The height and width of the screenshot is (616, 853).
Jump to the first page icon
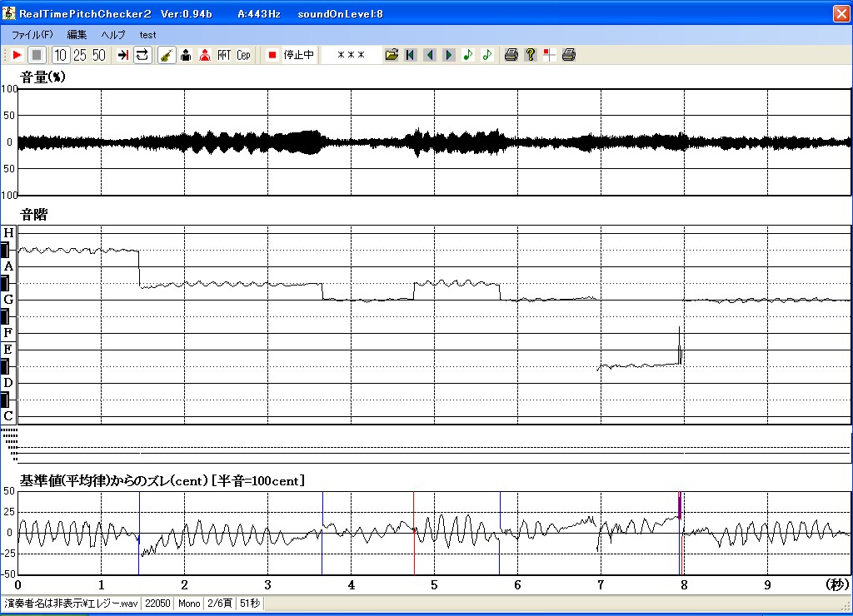tap(411, 55)
